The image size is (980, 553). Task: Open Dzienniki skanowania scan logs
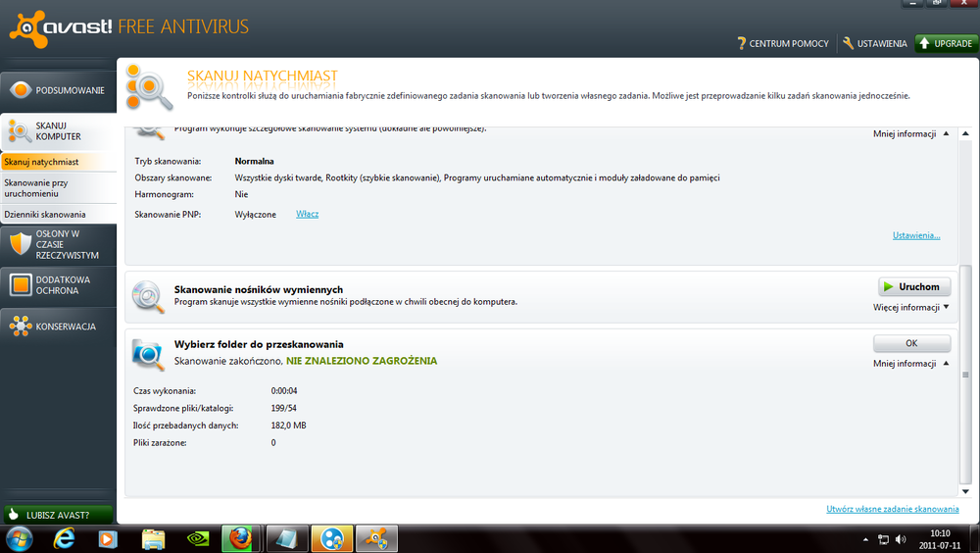click(x=58, y=214)
